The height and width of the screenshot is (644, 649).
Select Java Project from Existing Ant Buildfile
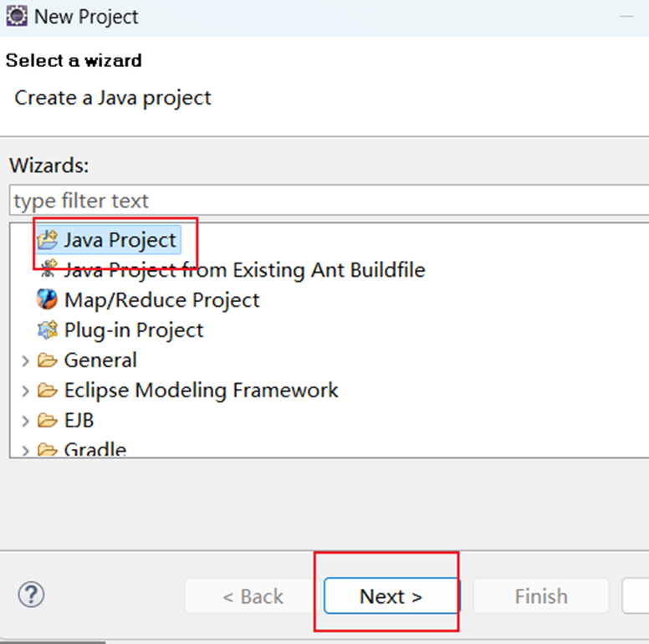pyautogui.click(x=244, y=270)
